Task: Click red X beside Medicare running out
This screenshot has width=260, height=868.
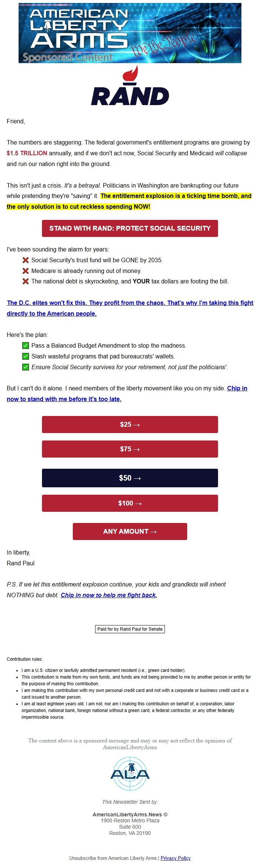Action: click(26, 271)
